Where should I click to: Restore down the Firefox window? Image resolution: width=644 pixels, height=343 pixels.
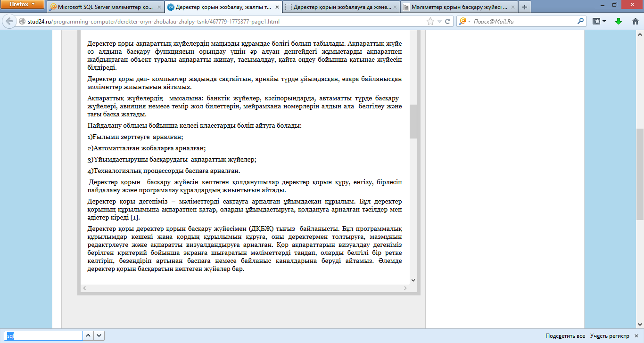click(615, 4)
